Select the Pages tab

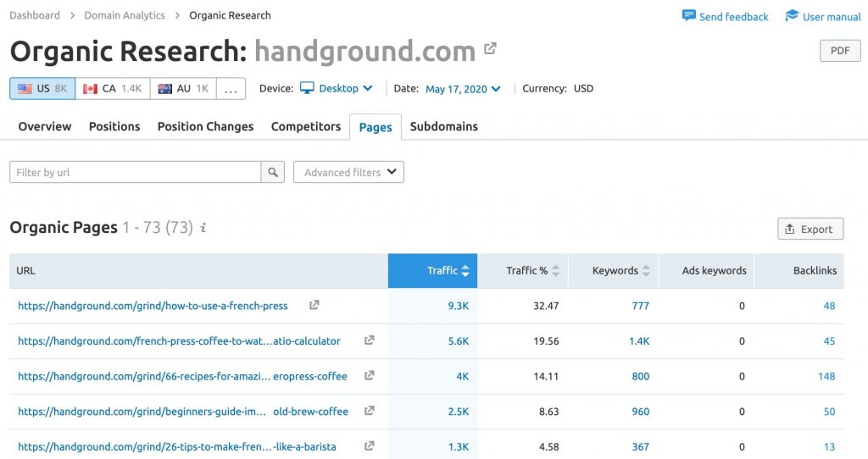(x=376, y=127)
